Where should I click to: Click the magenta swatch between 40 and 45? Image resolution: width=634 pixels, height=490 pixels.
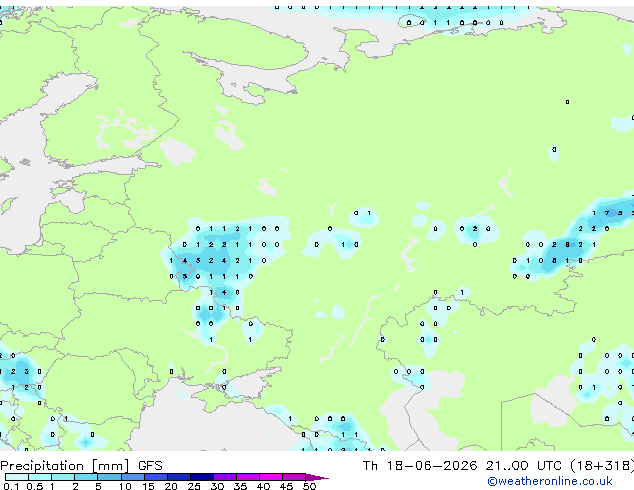tap(271, 477)
